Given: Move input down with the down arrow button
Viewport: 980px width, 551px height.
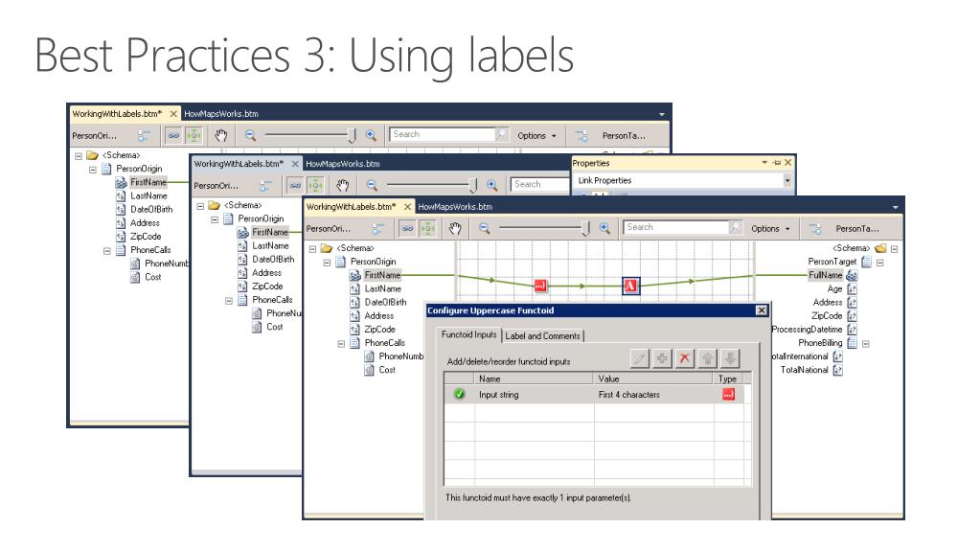Looking at the screenshot, I should click(729, 358).
